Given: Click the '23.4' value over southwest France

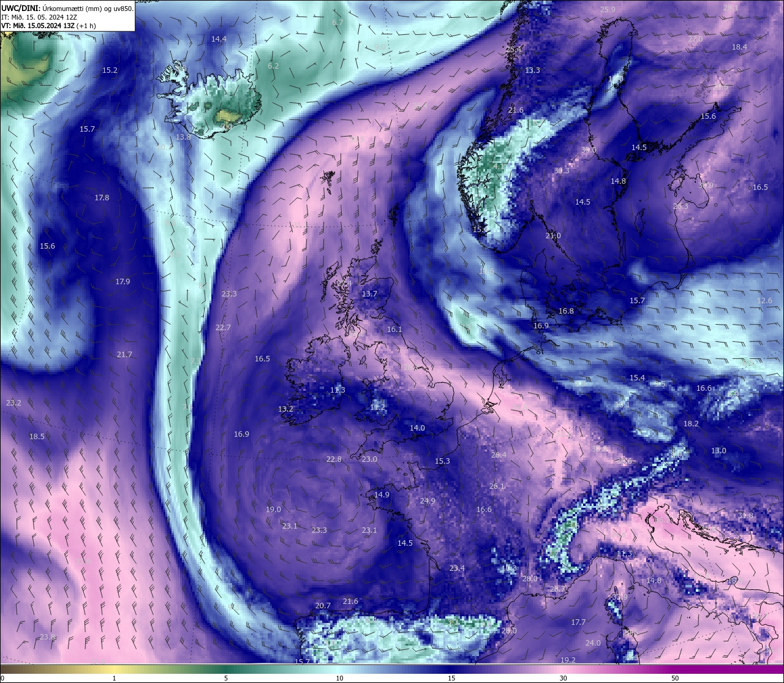Looking at the screenshot, I should click(457, 568).
